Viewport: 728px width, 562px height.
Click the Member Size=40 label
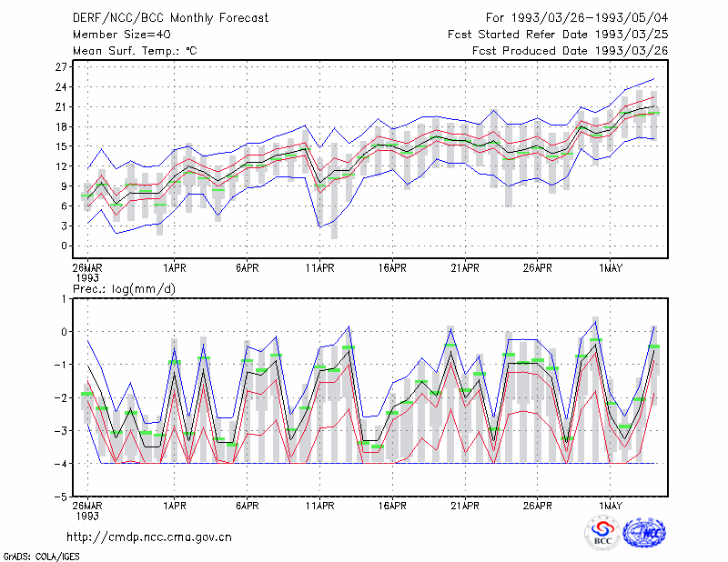122,35
